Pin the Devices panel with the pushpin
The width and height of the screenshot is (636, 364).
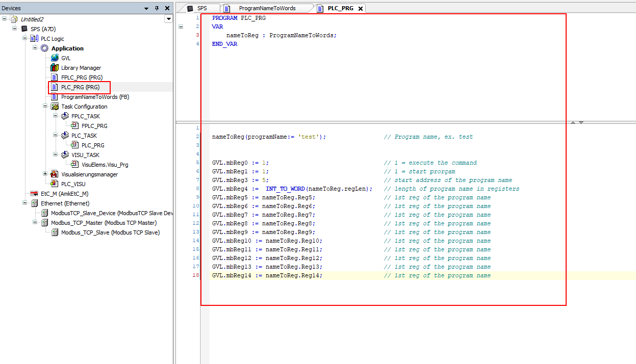[x=157, y=8]
